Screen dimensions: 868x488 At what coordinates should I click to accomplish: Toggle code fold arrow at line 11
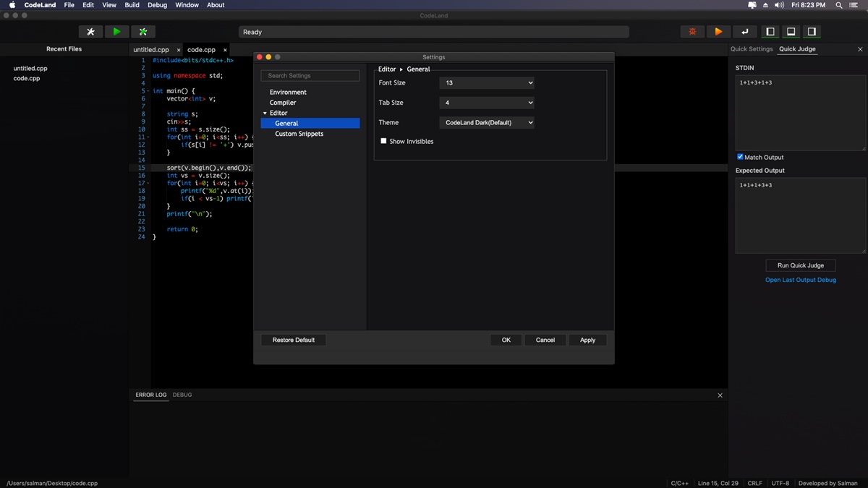[x=148, y=137]
